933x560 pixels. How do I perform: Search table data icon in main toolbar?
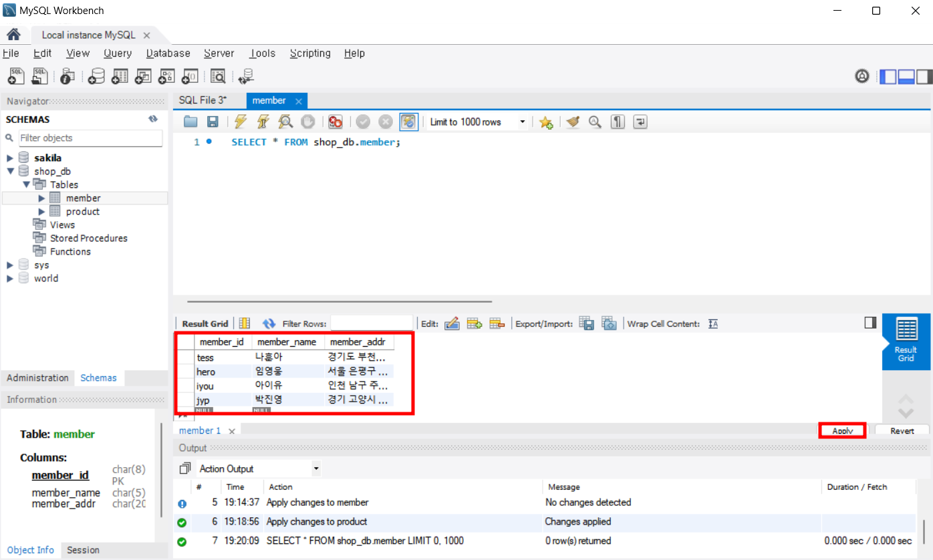coord(218,76)
